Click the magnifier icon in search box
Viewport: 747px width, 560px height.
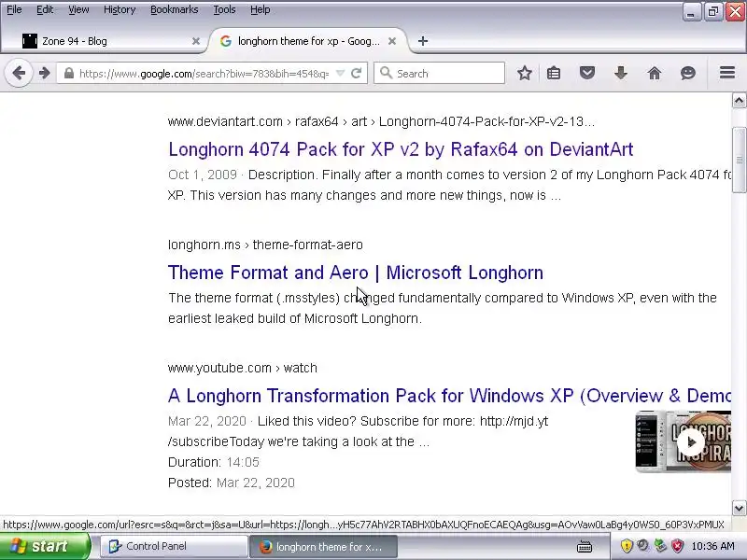tap(386, 74)
